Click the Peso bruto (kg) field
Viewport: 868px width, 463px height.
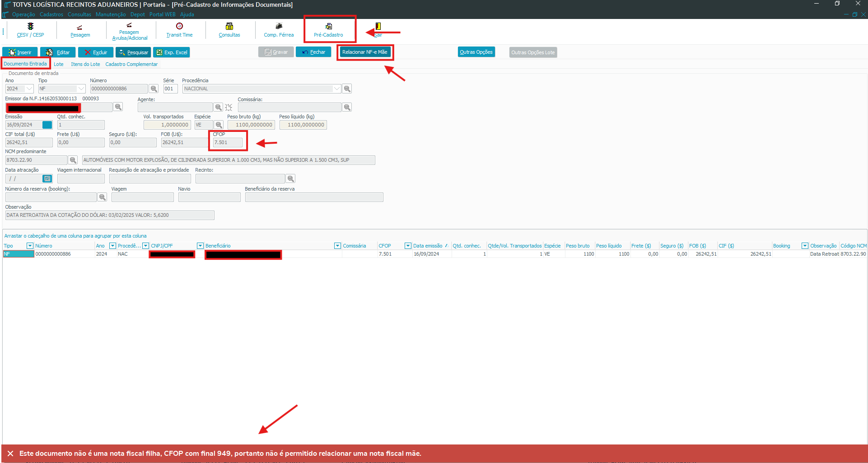[x=251, y=125]
